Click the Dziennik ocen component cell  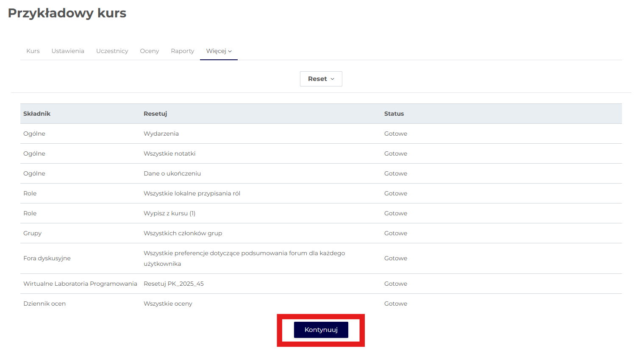44,304
